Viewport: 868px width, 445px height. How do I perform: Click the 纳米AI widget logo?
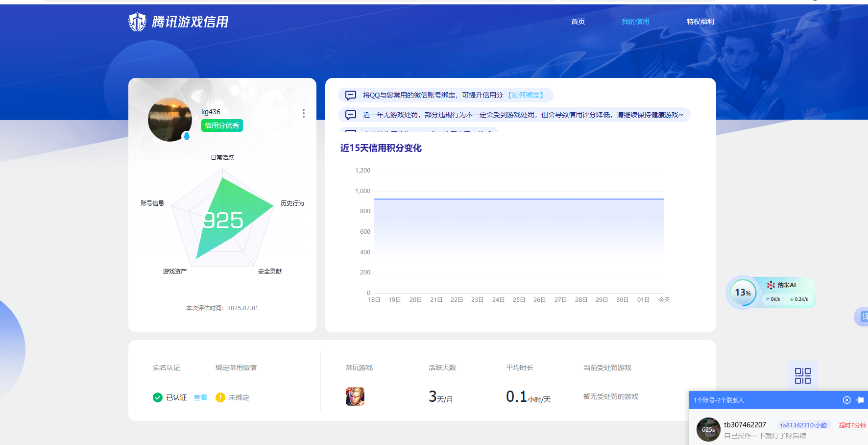771,285
